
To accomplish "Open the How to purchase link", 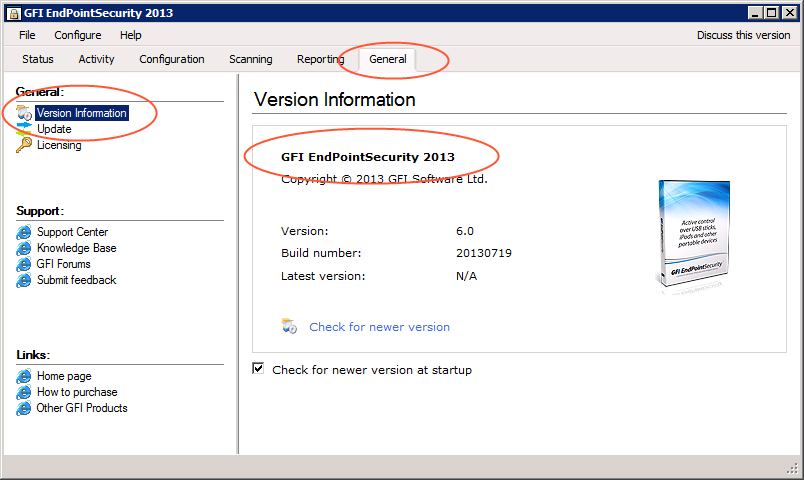I will [x=77, y=392].
